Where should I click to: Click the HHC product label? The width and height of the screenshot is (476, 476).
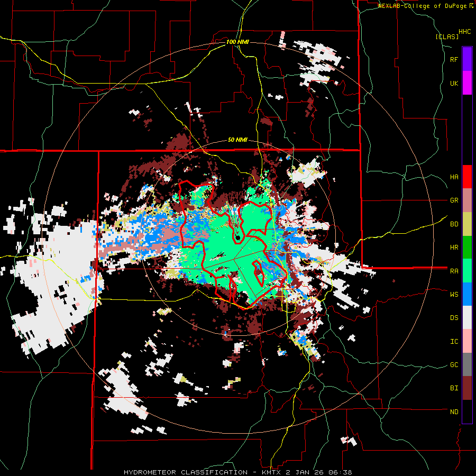tap(464, 32)
